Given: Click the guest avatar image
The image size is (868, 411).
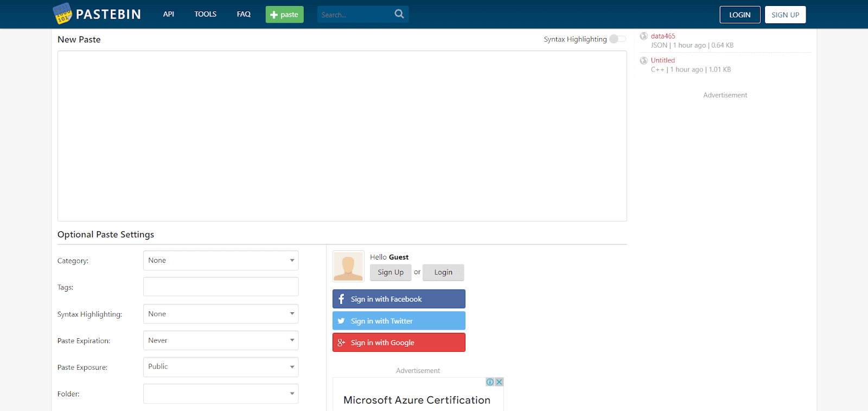Looking at the screenshot, I should click(x=348, y=266).
